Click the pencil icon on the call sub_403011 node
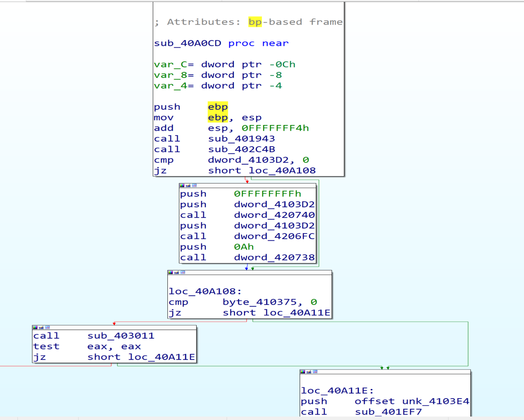524x420 pixels. (41, 327)
